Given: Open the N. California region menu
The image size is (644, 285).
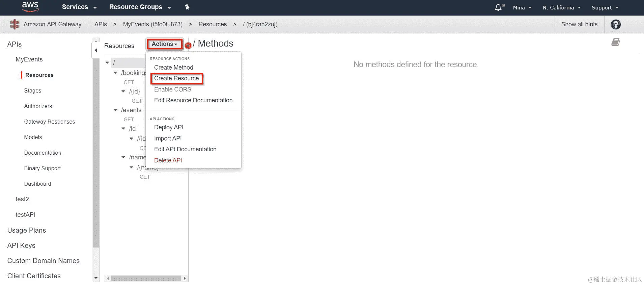Looking at the screenshot, I should pos(561,7).
